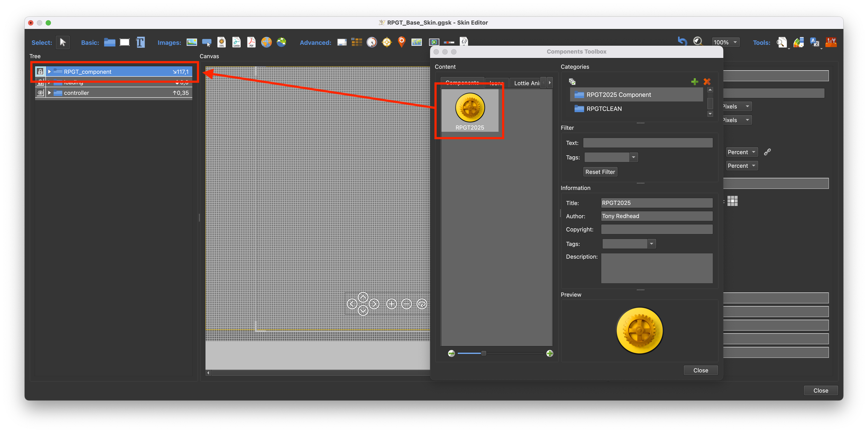Add a text element tool
The width and height of the screenshot is (868, 433).
(140, 42)
